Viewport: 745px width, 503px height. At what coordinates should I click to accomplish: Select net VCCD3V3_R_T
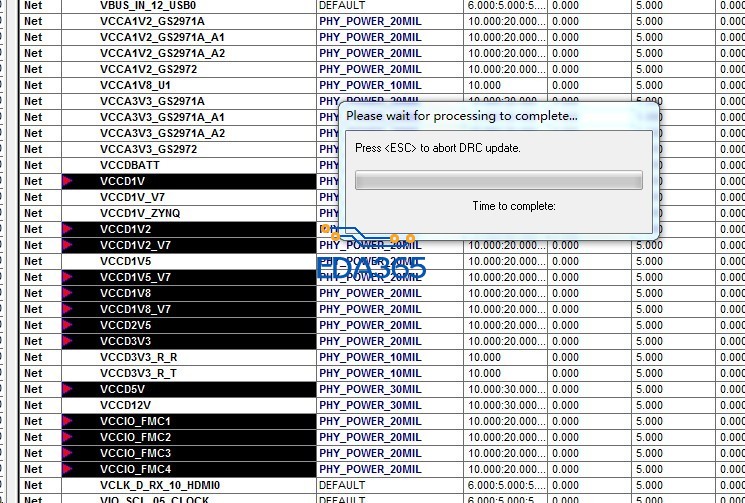(x=138, y=373)
